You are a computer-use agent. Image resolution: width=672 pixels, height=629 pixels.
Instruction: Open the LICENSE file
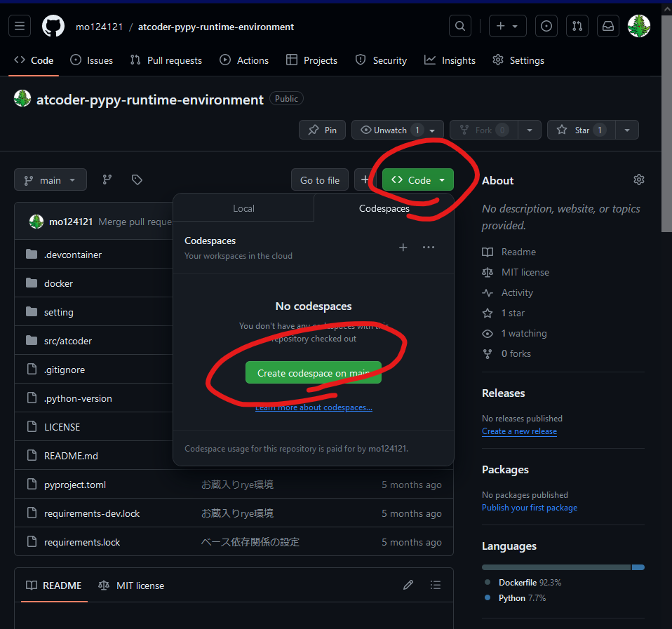pyautogui.click(x=62, y=427)
